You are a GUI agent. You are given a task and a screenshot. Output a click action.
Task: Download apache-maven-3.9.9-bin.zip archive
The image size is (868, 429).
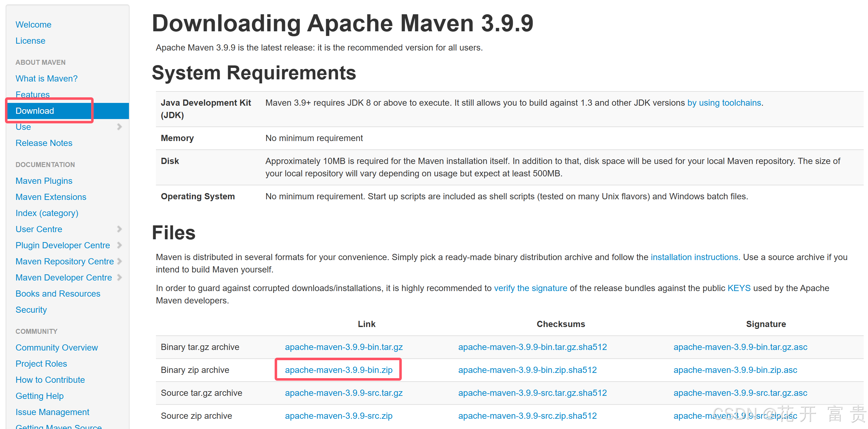[338, 370]
